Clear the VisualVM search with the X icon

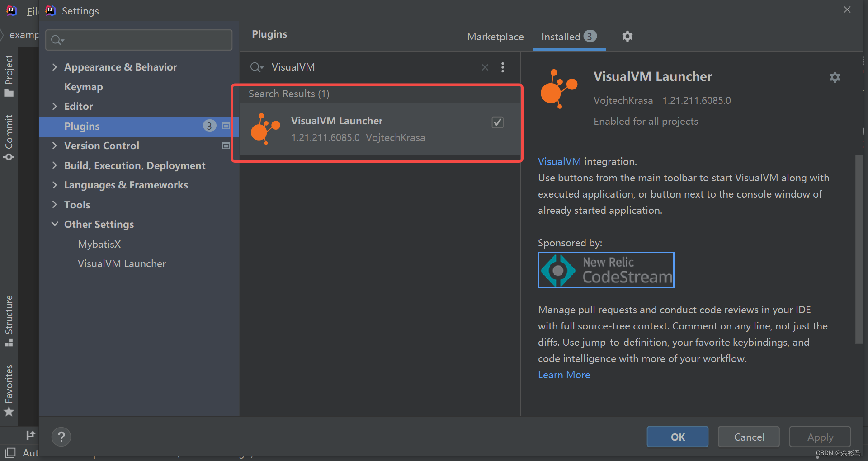pyautogui.click(x=485, y=67)
